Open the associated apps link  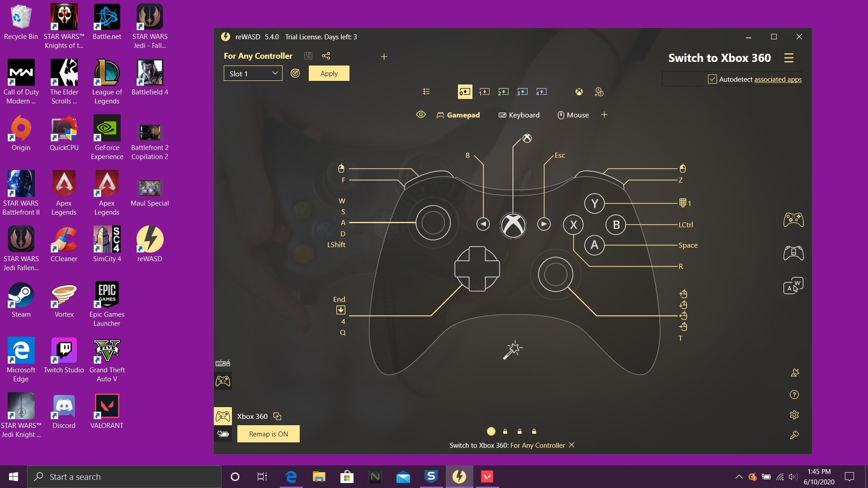pyautogui.click(x=778, y=79)
